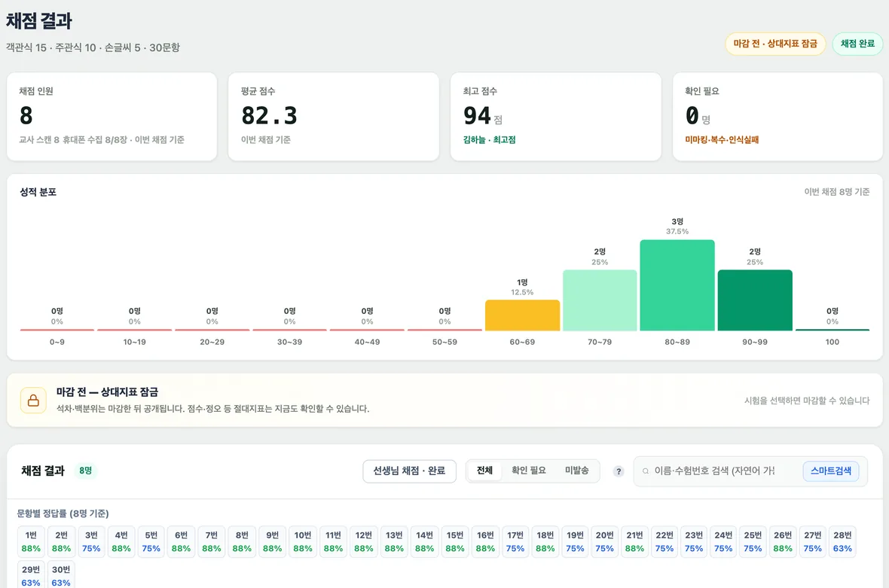Image resolution: width=889 pixels, height=588 pixels.
Task: Click the 22번 question chip
Action: point(664,541)
